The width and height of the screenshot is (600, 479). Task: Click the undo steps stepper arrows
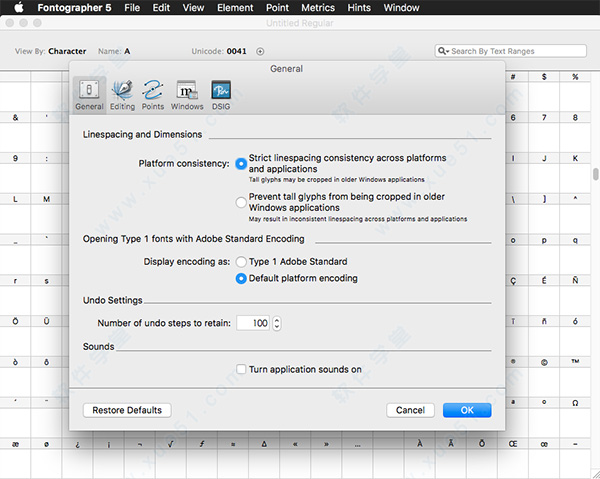point(277,323)
